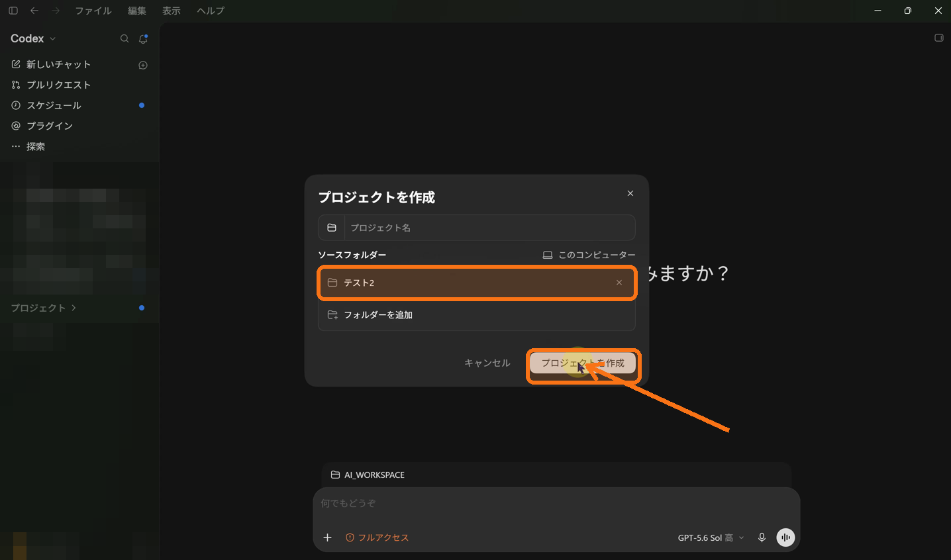Open the GPT-5.6 Sol 高 model selector
This screenshot has height=560, width=951.
(711, 538)
